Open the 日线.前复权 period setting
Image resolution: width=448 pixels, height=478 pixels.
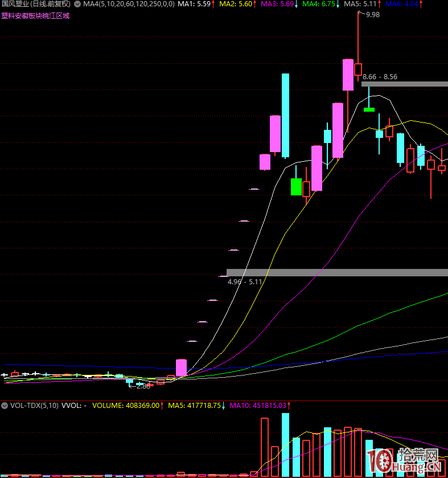51,4
